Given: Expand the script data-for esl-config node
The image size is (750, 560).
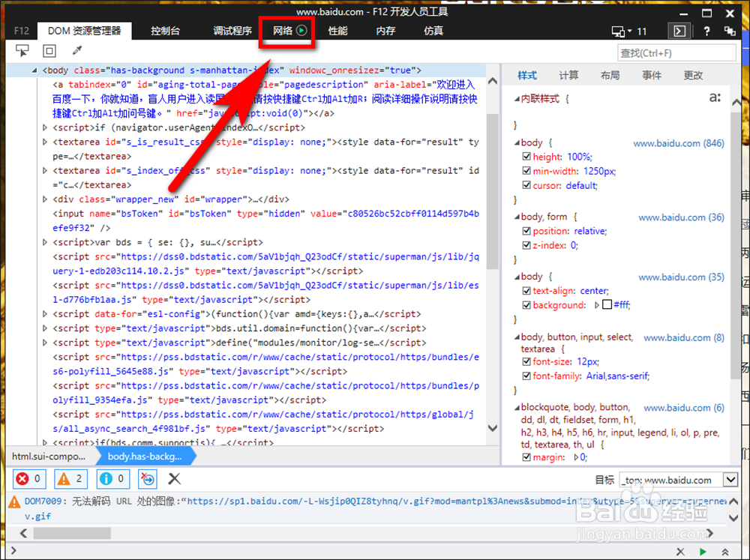Looking at the screenshot, I should [x=45, y=314].
